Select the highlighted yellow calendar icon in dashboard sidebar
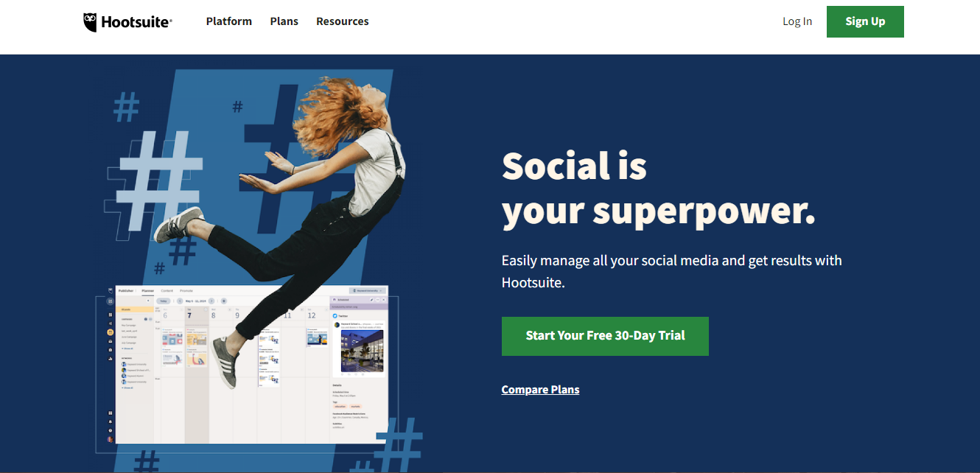Screen dimensions: 980x473 (x=110, y=332)
